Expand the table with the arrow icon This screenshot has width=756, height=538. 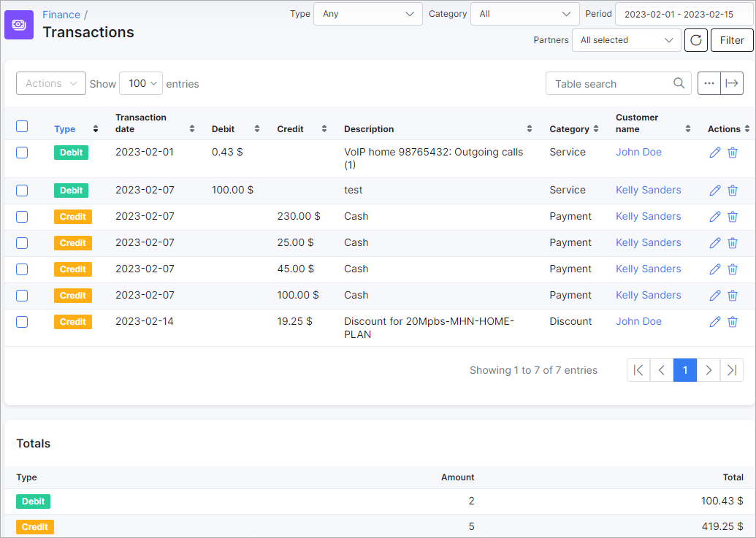tap(732, 82)
